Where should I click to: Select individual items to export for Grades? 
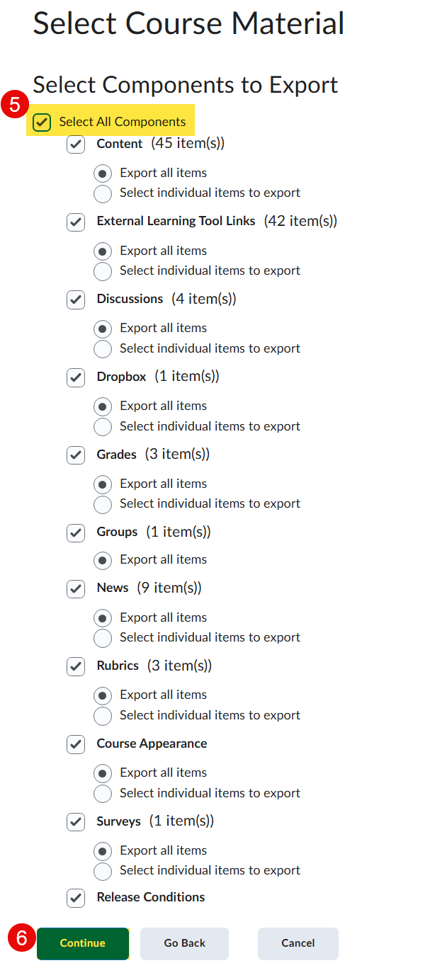(x=103, y=504)
